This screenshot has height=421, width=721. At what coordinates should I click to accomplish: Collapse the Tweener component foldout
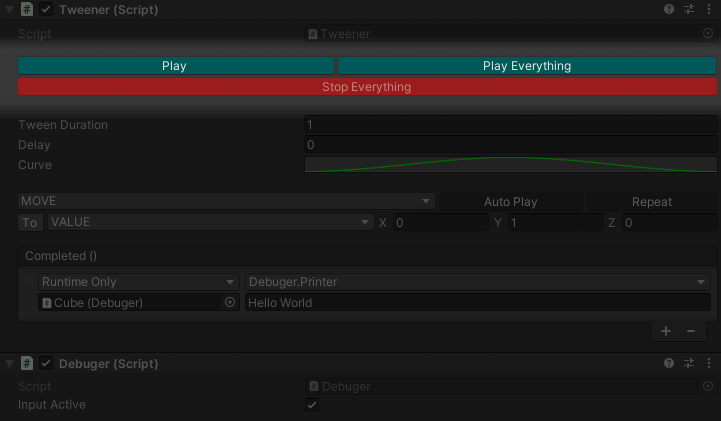(x=9, y=9)
